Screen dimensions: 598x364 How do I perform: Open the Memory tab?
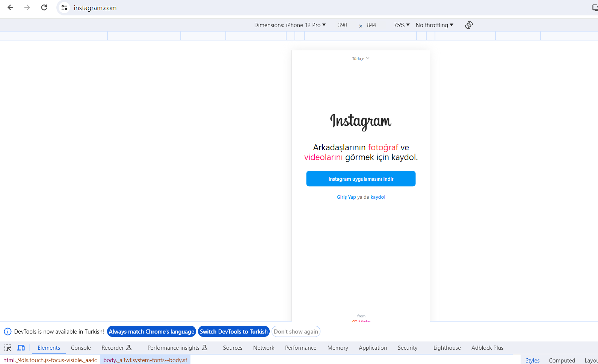click(338, 348)
